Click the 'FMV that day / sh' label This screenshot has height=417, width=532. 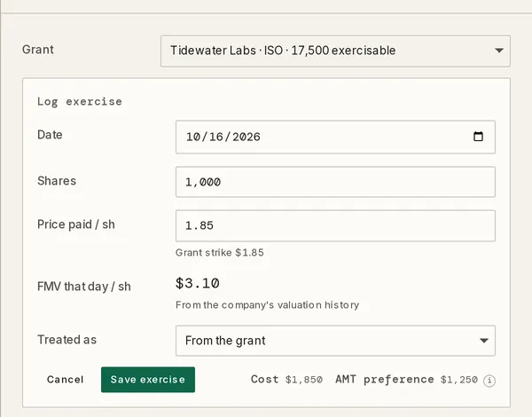[84, 287]
